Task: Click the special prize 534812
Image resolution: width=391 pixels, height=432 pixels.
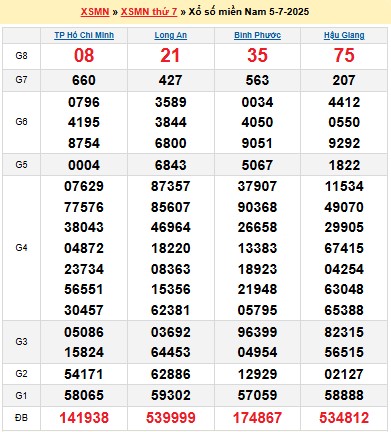Action: 344,418
